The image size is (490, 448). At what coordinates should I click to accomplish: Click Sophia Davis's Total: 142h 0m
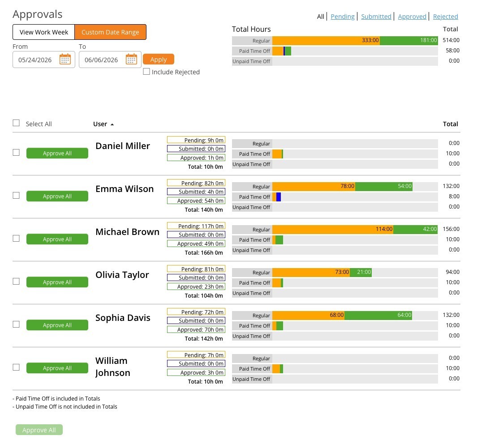(204, 339)
